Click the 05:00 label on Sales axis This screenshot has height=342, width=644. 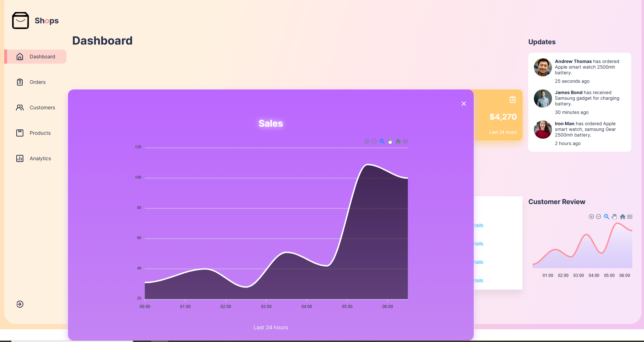click(347, 307)
